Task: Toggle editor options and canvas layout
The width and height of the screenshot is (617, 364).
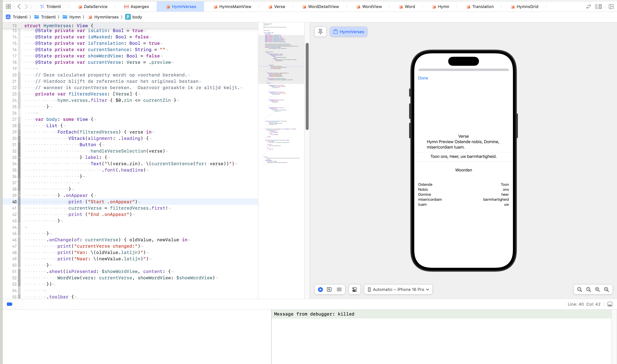Action: click(598, 7)
